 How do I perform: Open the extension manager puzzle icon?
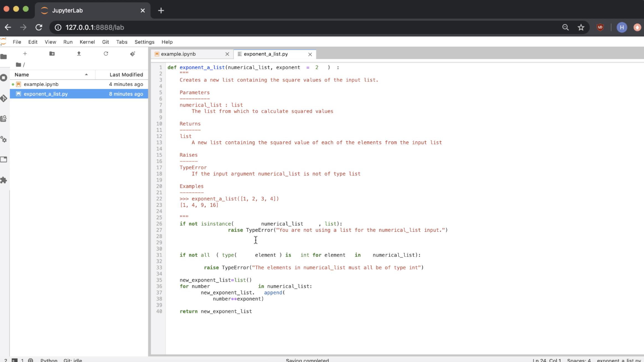point(4,180)
